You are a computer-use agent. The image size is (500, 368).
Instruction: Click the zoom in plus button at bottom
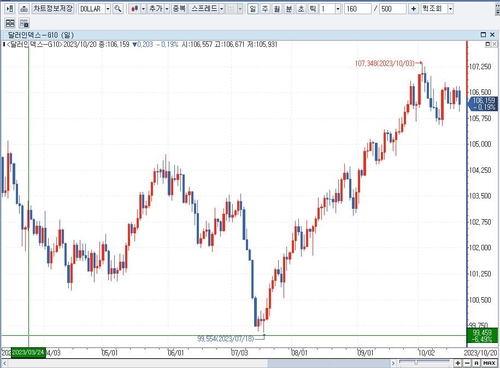click(x=458, y=363)
